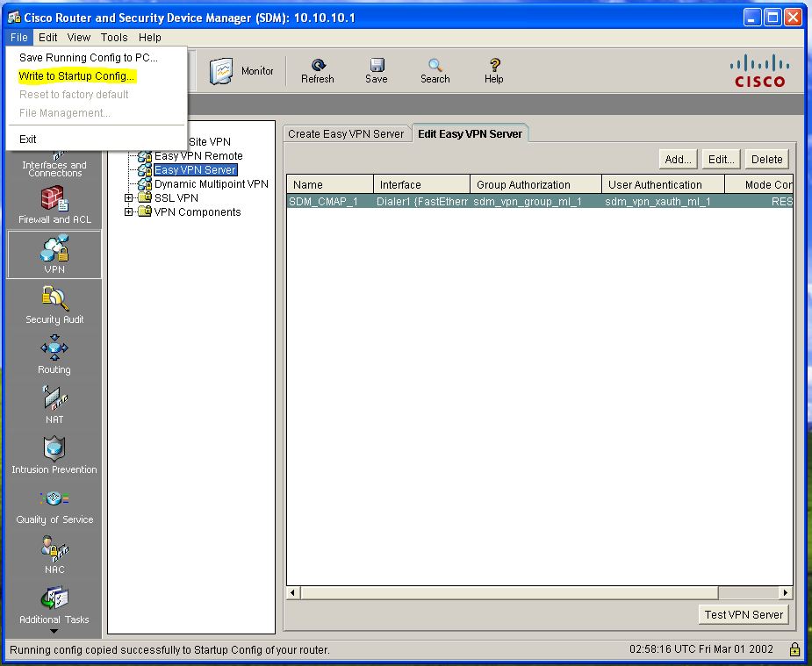
Task: Show more tasks below Additional Tasks arrow
Action: pos(54,631)
